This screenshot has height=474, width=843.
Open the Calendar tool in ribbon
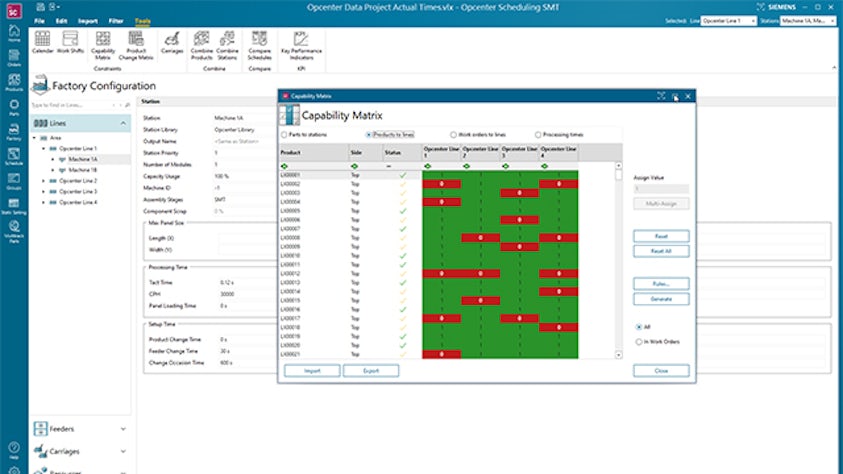pyautogui.click(x=42, y=42)
